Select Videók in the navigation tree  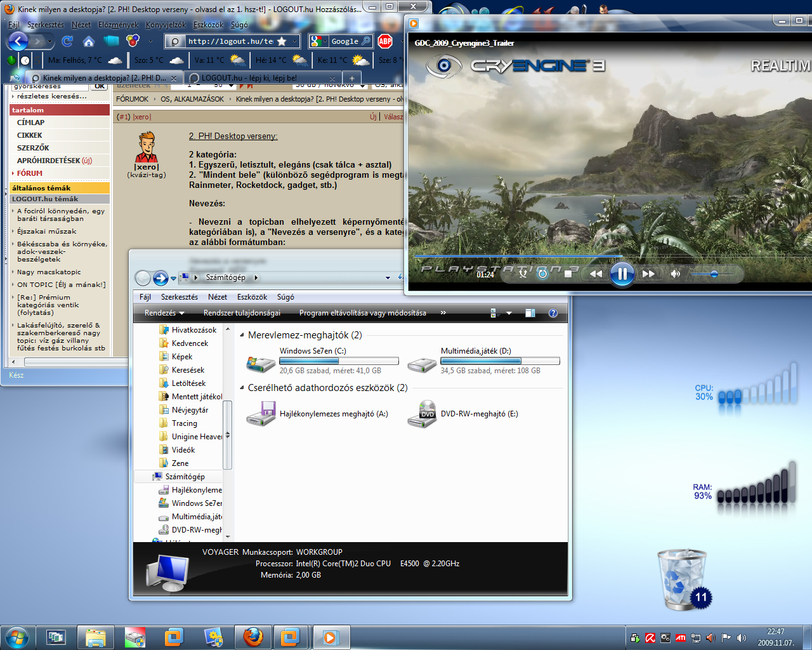click(x=183, y=450)
